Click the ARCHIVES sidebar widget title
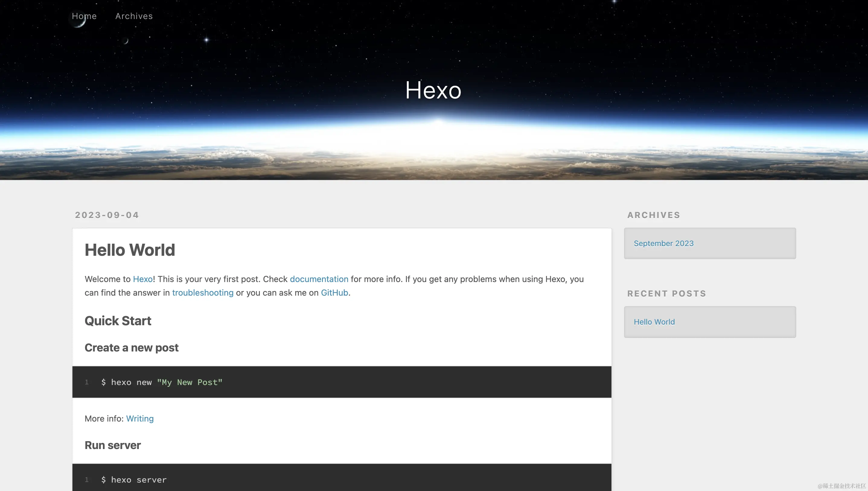 [x=653, y=215]
